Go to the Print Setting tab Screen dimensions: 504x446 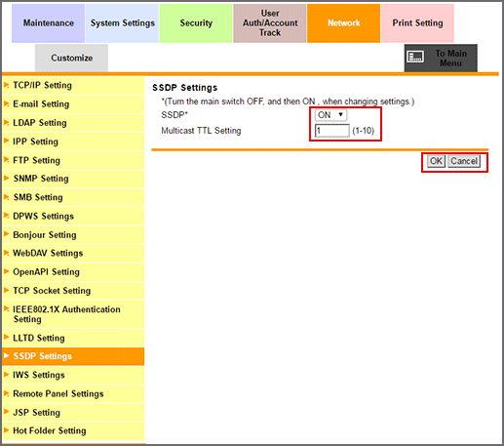[x=417, y=23]
